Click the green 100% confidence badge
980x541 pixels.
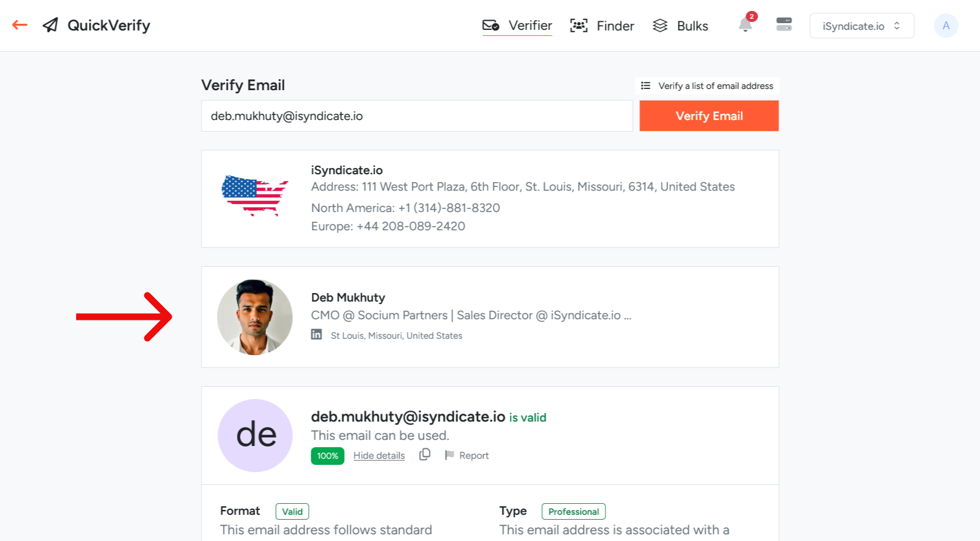(327, 455)
